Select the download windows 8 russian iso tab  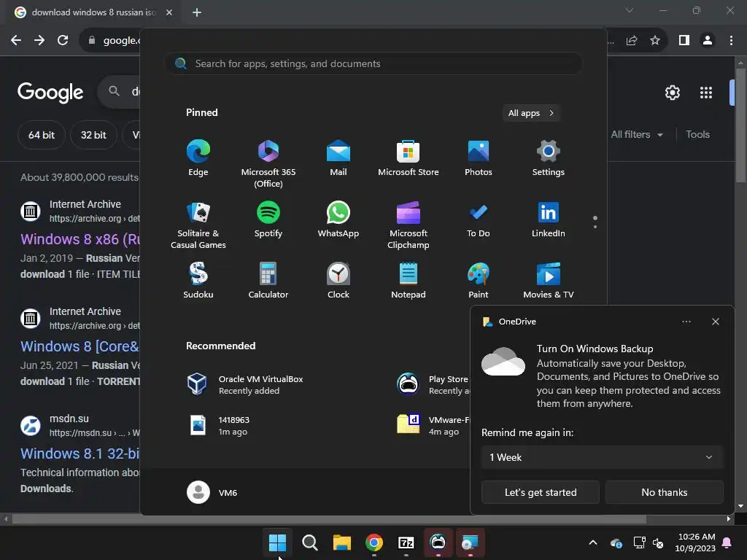click(94, 12)
